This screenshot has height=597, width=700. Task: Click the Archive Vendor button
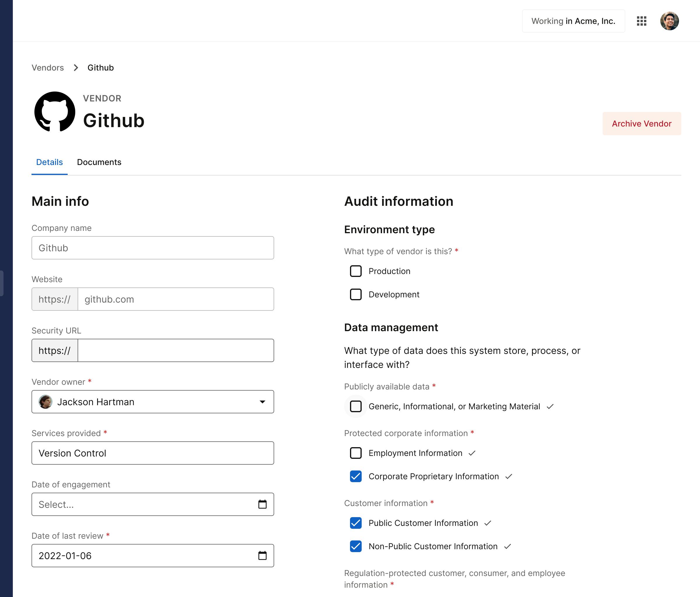pyautogui.click(x=641, y=124)
